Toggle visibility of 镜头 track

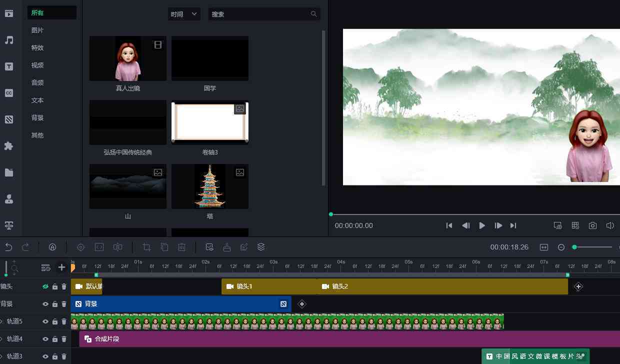(45, 286)
